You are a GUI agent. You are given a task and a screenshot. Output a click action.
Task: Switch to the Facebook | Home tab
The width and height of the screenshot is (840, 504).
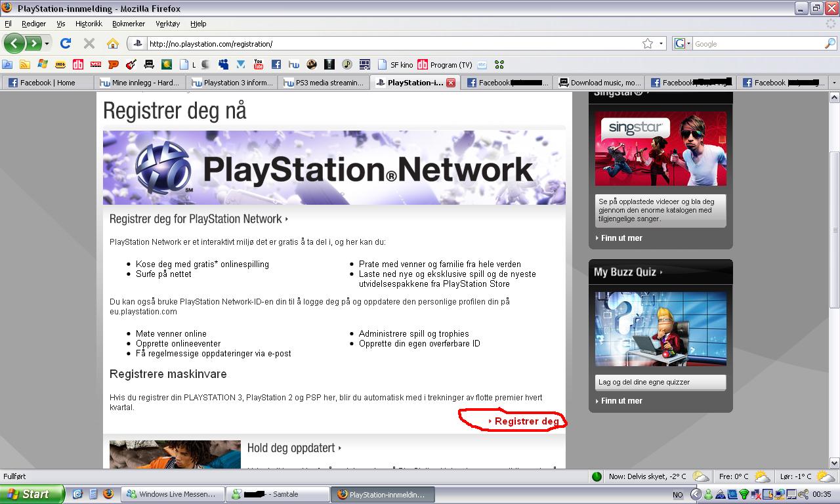click(47, 83)
